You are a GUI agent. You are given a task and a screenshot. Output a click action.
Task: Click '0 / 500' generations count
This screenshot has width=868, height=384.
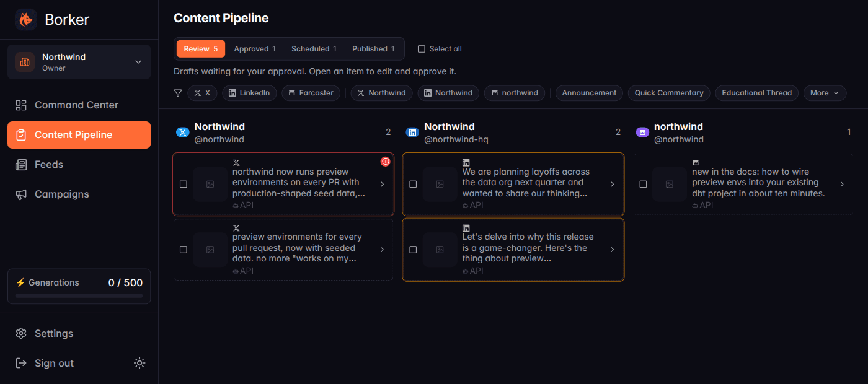(125, 283)
